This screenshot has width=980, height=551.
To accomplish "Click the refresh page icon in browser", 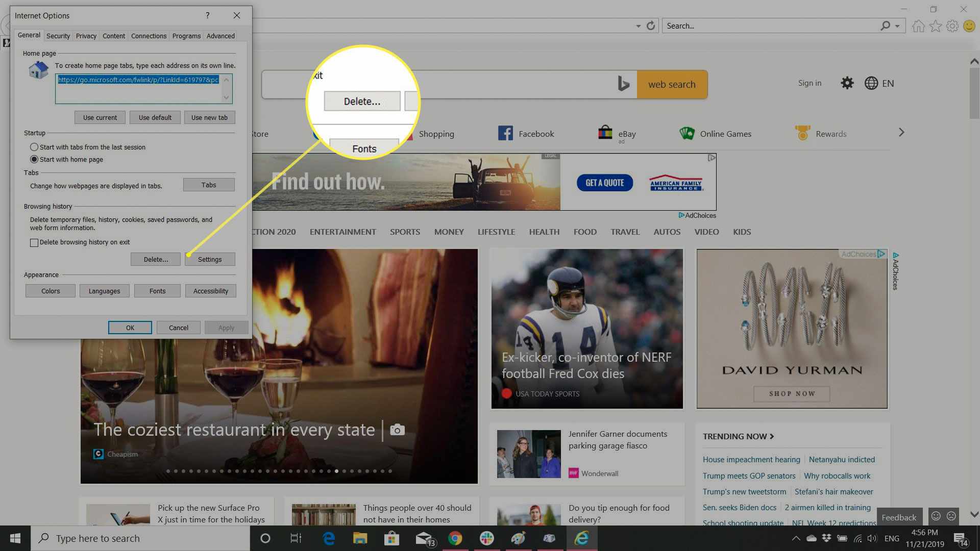I will (650, 26).
